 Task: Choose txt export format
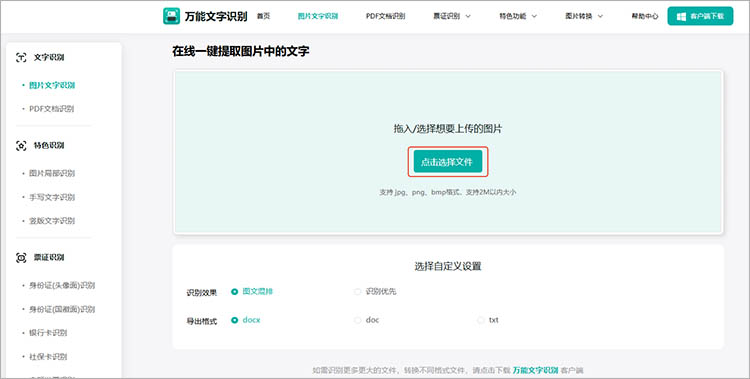(488, 320)
